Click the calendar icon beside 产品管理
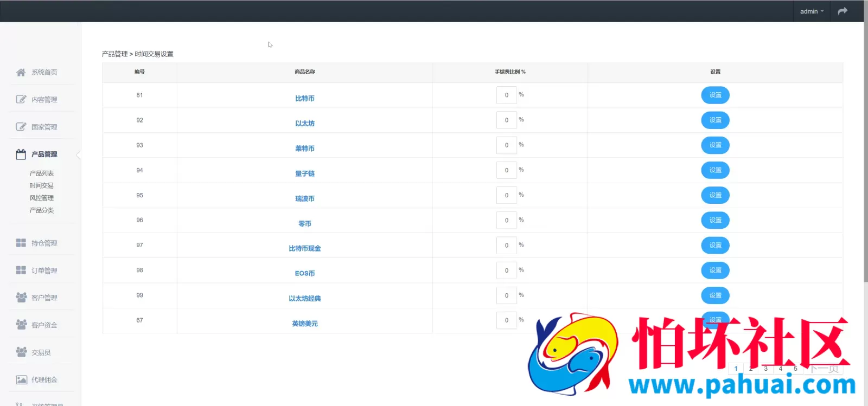 click(x=21, y=154)
